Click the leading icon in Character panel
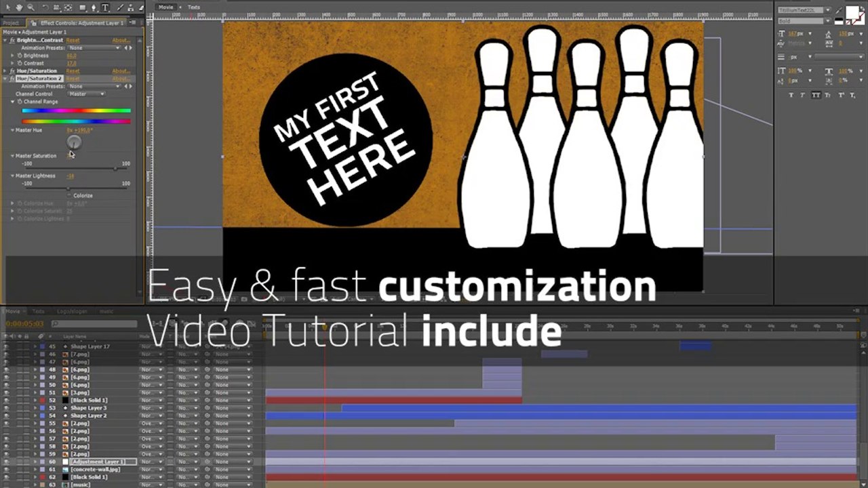The image size is (868, 488). pos(828,35)
